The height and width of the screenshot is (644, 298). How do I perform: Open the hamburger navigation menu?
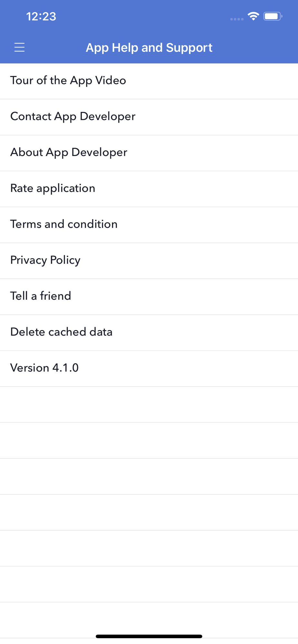(x=19, y=47)
